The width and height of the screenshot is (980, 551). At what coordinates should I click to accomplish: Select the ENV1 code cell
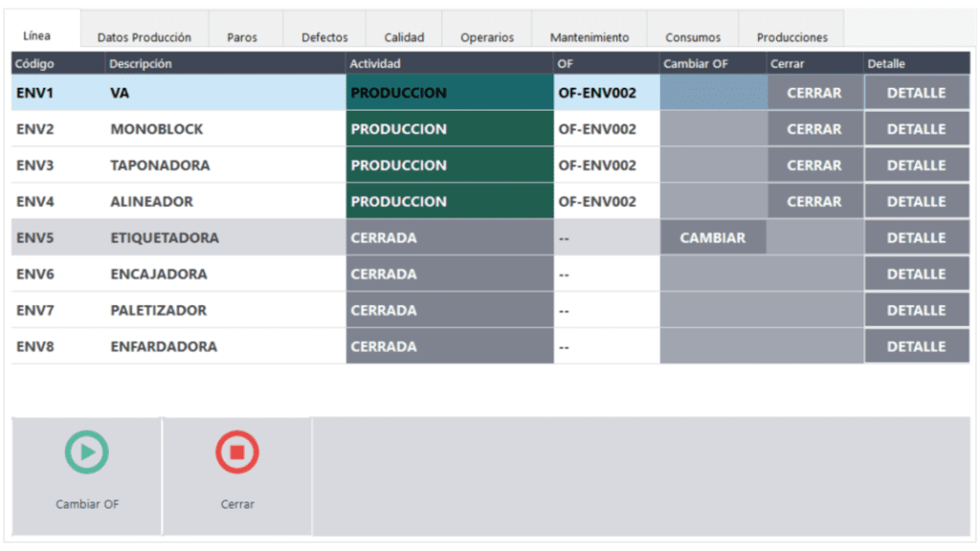[58, 93]
